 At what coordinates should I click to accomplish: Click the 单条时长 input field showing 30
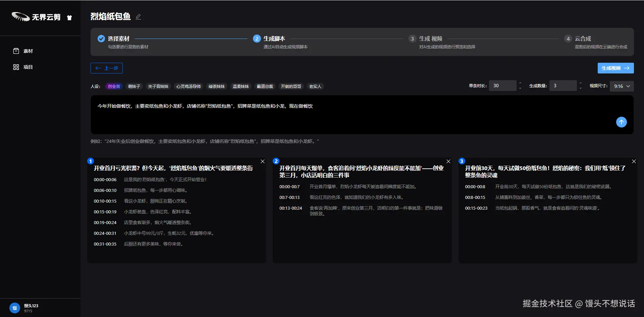[503, 86]
